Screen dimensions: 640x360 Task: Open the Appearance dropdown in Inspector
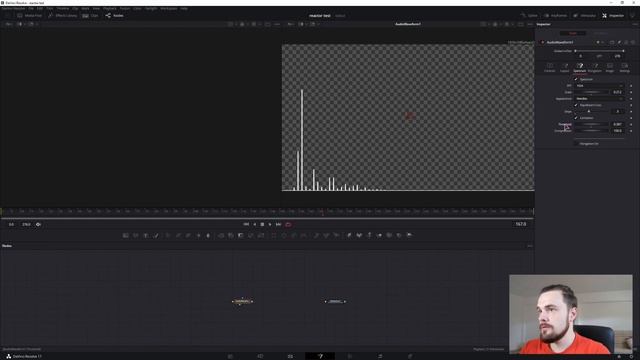pyautogui.click(x=599, y=98)
